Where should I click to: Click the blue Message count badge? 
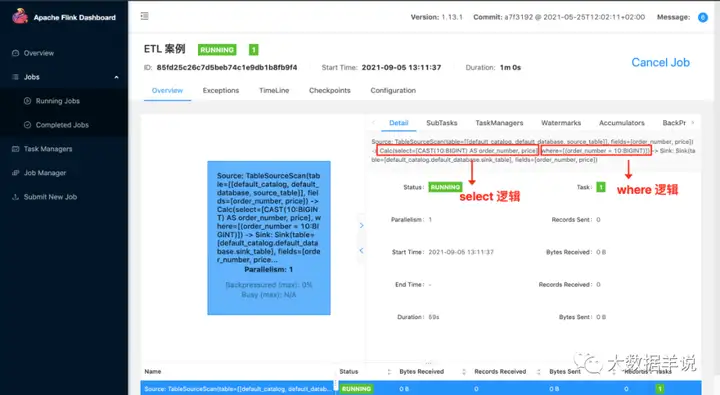click(x=703, y=17)
